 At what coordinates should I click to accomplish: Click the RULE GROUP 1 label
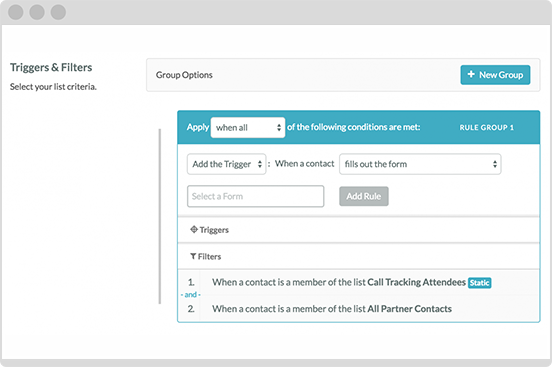coord(487,127)
